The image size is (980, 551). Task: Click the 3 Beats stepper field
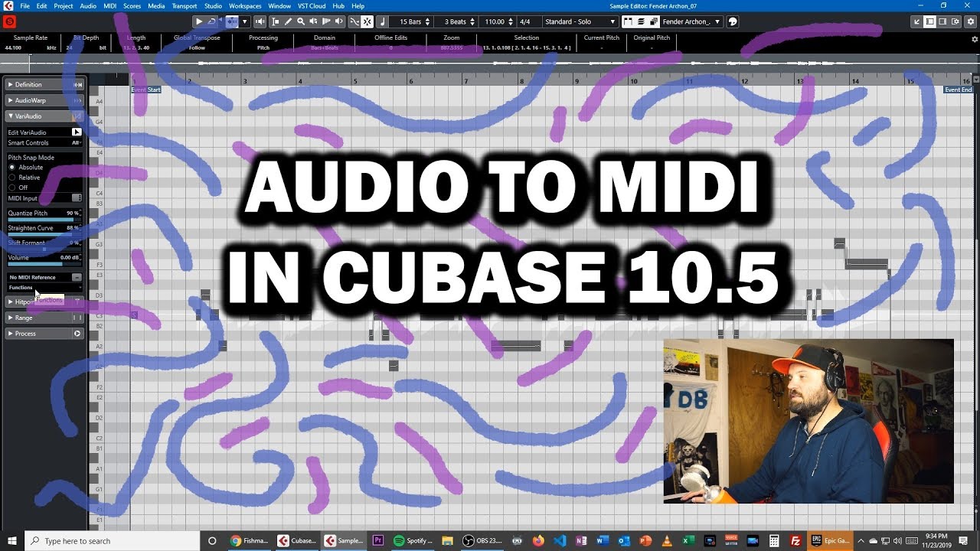(457, 21)
